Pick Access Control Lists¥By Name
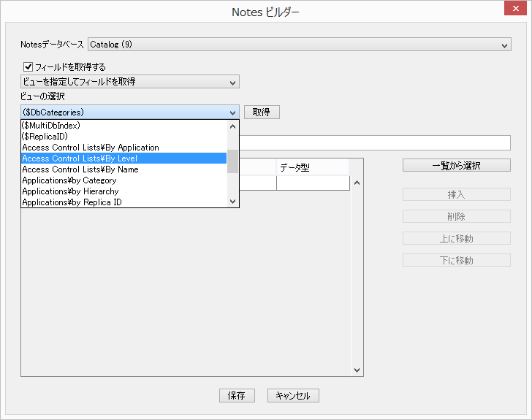532x420 pixels. click(124, 169)
